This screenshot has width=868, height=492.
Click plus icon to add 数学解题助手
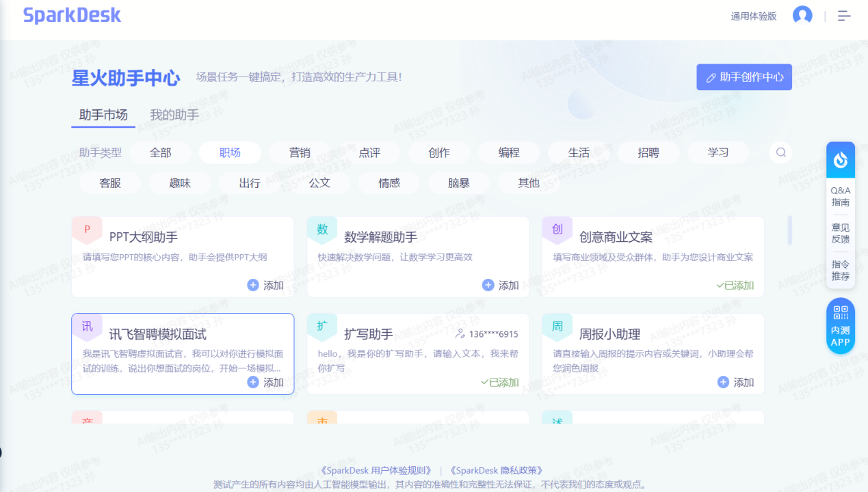[x=488, y=285]
